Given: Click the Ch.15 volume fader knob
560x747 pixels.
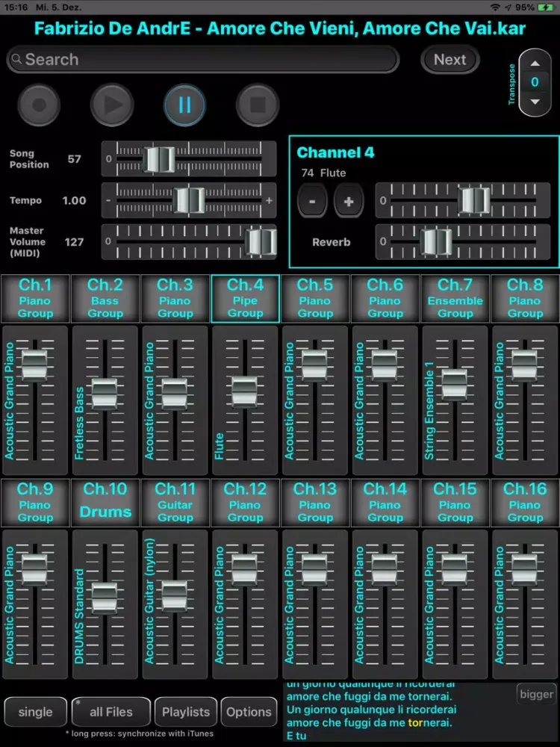Looking at the screenshot, I should (454, 569).
